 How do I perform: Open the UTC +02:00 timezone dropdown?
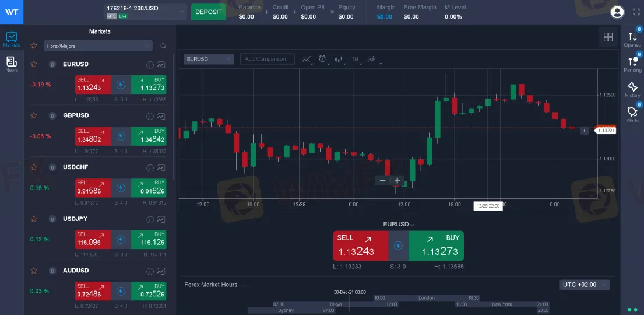coord(585,285)
